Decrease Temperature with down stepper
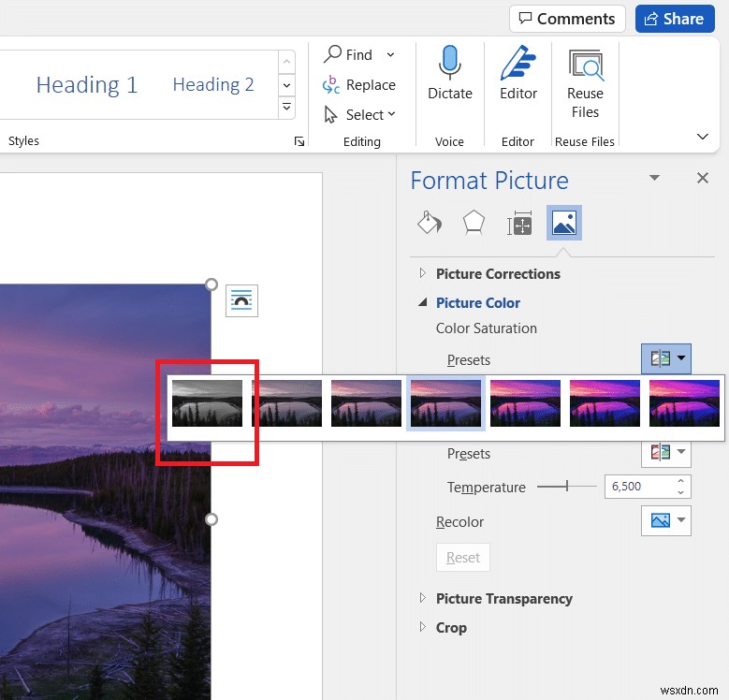The height and width of the screenshot is (700, 729). point(680,492)
